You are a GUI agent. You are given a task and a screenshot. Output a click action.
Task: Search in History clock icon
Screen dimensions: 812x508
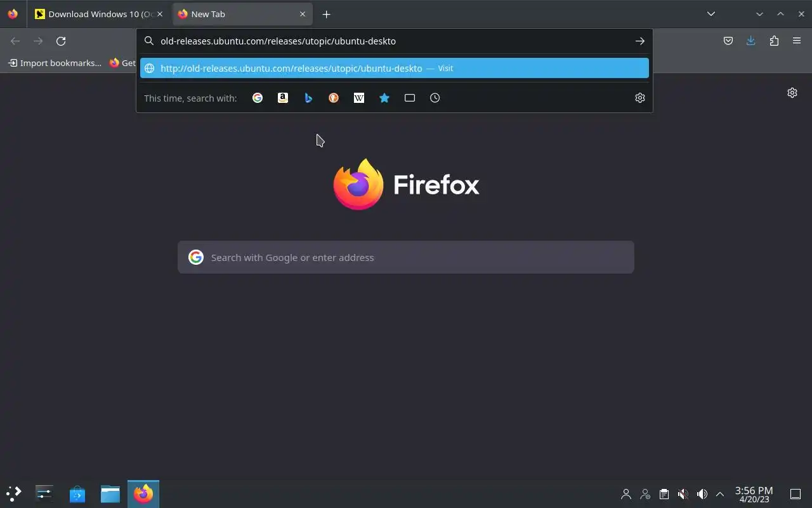tap(435, 98)
